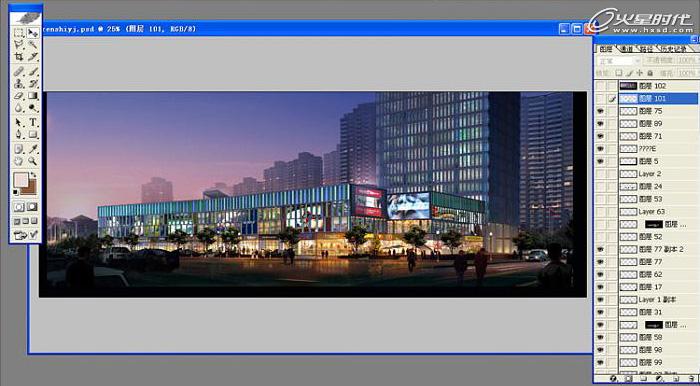Select Layer 63 row
The width and height of the screenshot is (700, 386).
point(658,212)
